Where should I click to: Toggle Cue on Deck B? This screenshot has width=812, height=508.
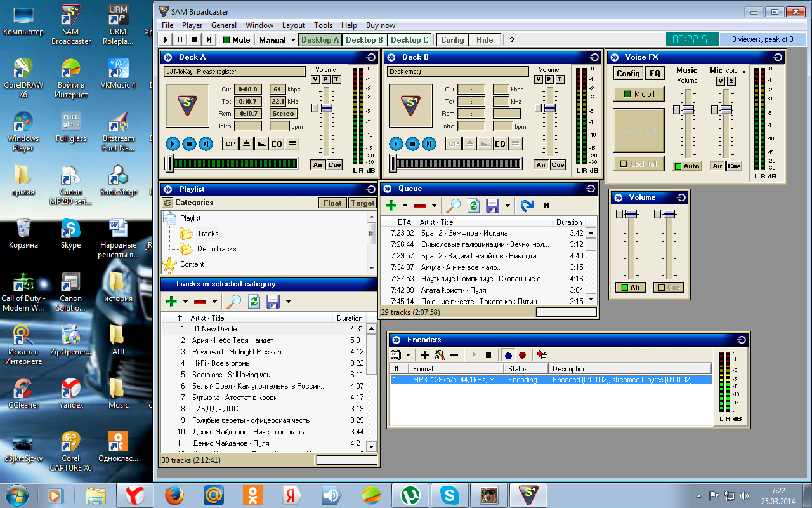[x=558, y=164]
